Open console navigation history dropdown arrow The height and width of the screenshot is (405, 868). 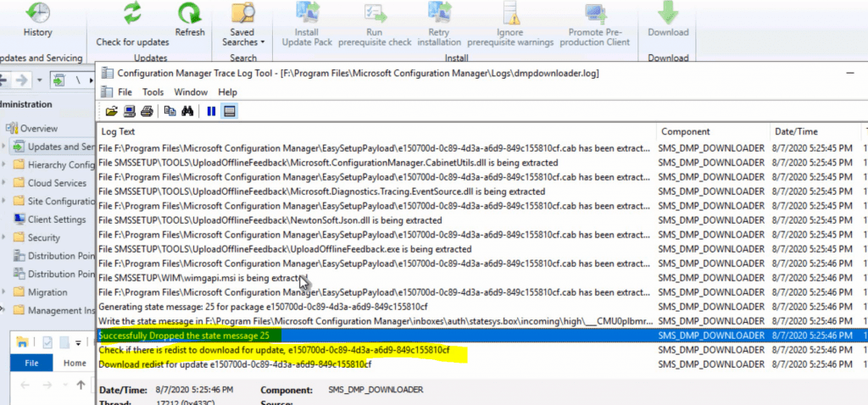coord(39,80)
